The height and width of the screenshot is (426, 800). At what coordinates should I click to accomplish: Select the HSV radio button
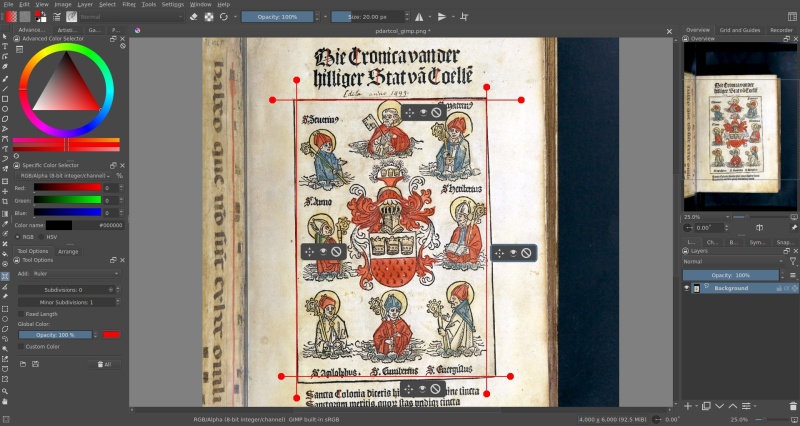(x=41, y=237)
